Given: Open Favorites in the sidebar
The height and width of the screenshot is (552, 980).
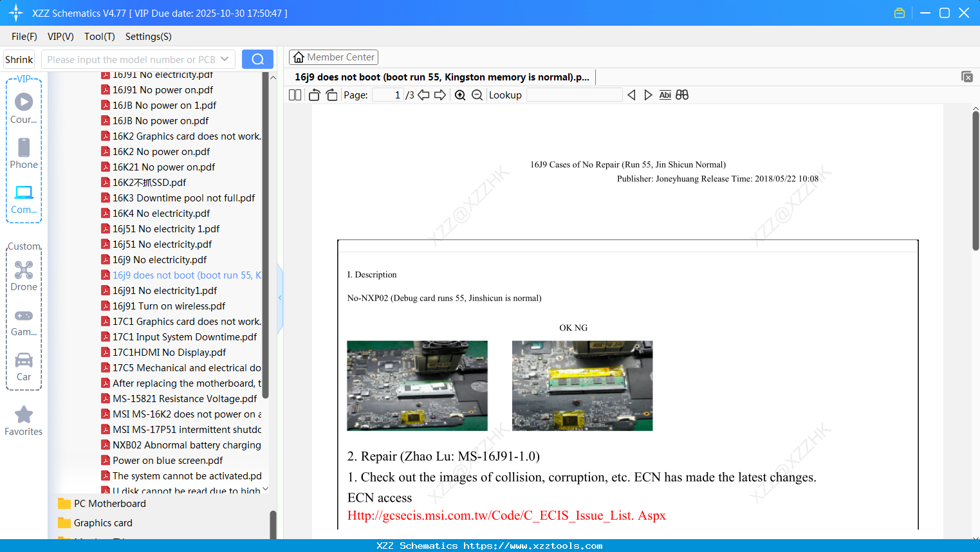Looking at the screenshot, I should tap(24, 421).
